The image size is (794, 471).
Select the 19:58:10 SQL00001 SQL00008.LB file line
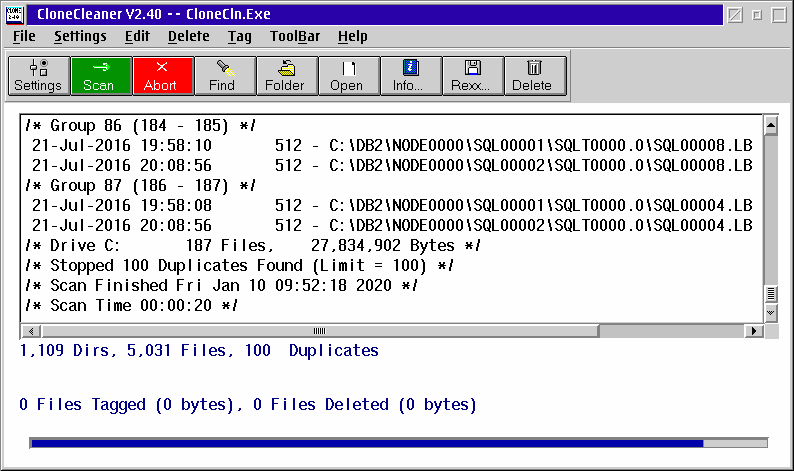(x=392, y=145)
